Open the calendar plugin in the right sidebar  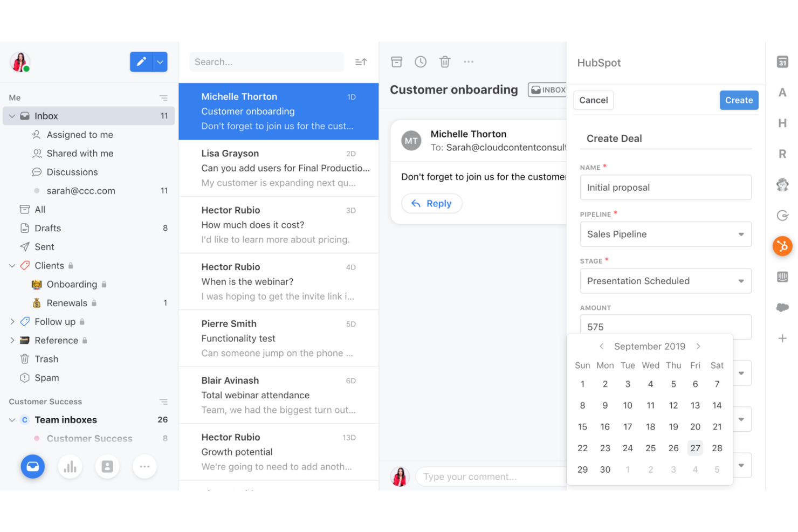pyautogui.click(x=782, y=63)
